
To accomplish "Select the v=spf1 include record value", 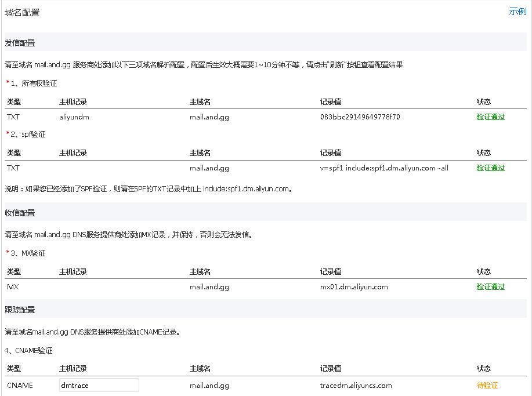I will point(384,168).
